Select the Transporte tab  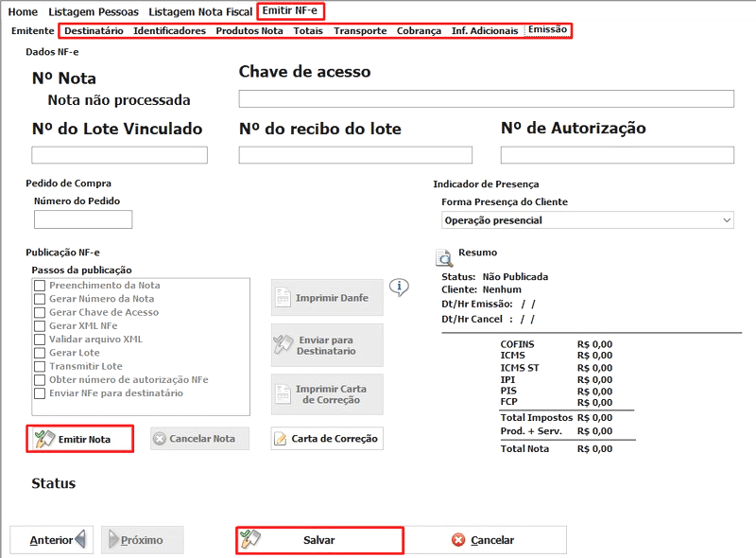(360, 30)
